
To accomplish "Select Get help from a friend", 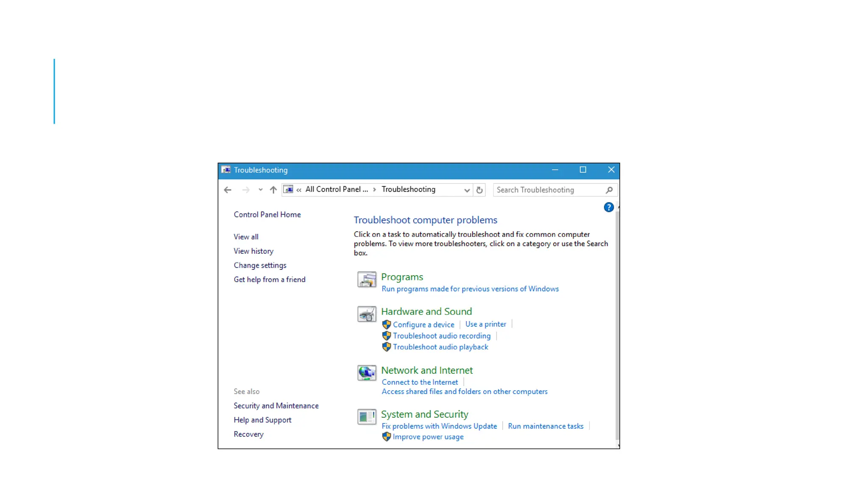I will click(270, 280).
